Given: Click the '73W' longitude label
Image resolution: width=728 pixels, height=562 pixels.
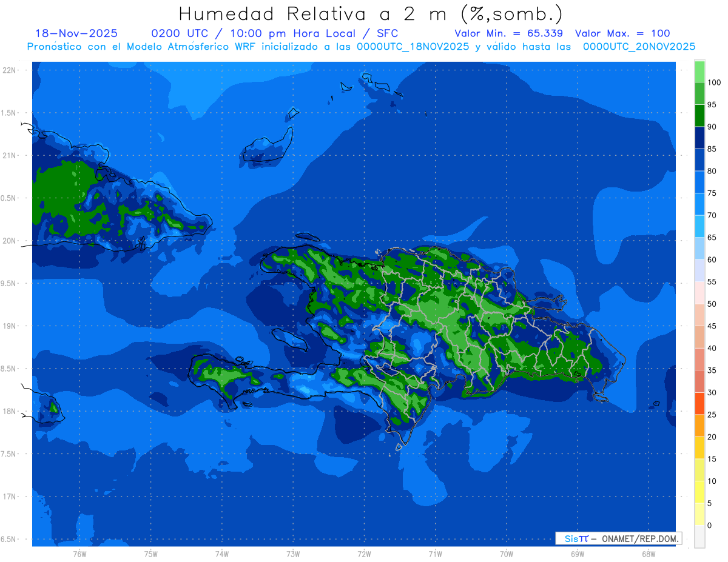Looking at the screenshot, I should tap(293, 554).
